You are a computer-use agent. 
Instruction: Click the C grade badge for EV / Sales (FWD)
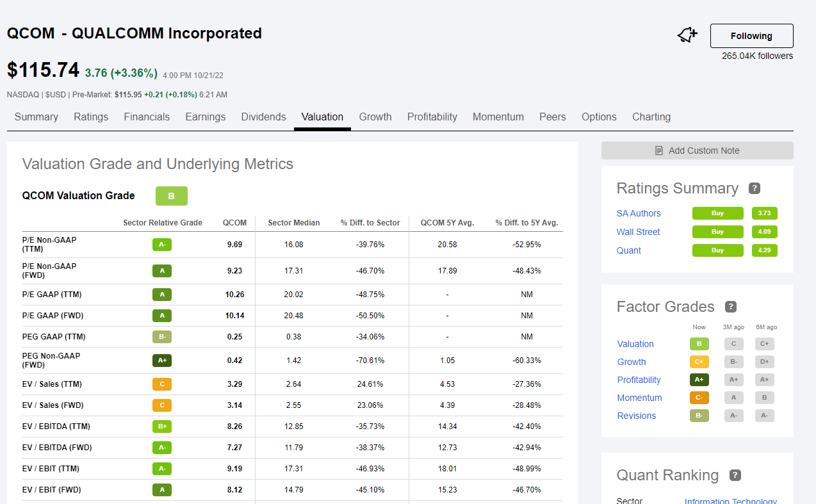click(x=162, y=405)
